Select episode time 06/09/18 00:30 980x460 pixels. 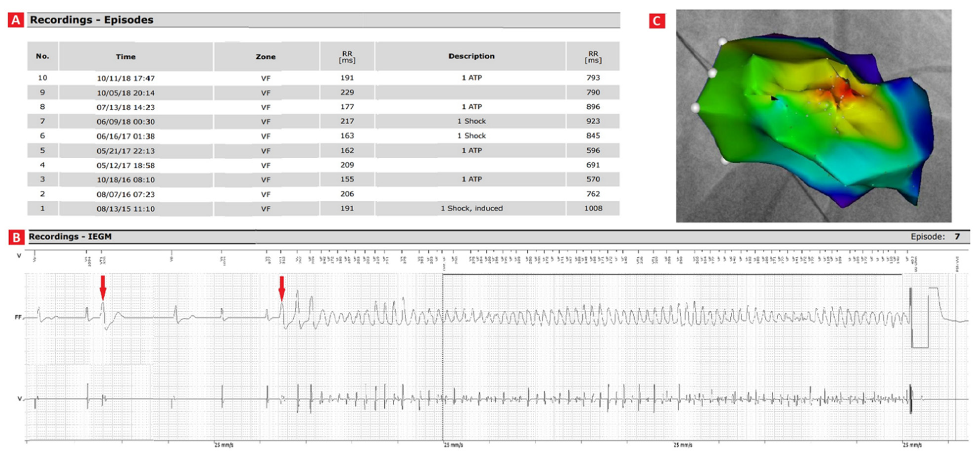(125, 122)
